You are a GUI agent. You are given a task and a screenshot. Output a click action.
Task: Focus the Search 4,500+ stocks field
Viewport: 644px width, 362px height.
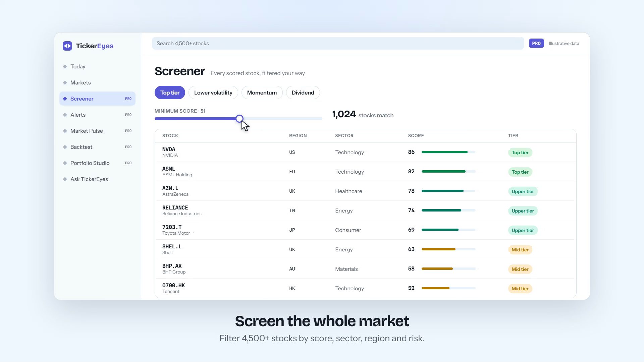tap(338, 43)
